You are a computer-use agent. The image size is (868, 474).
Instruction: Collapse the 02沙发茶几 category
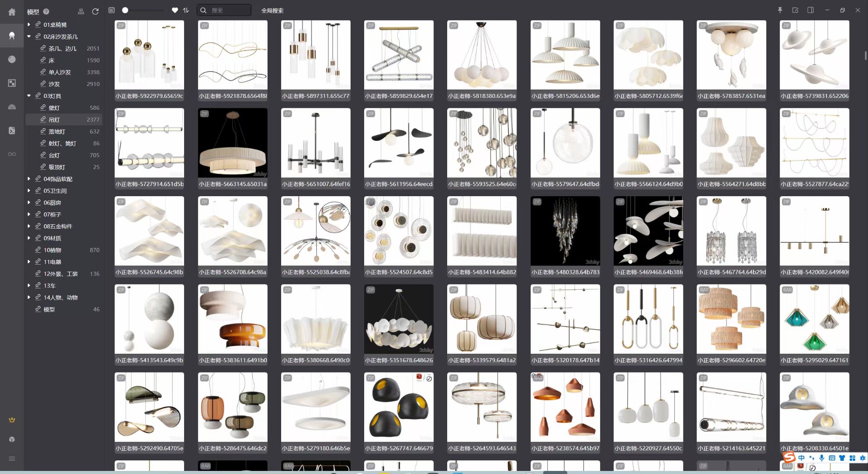29,36
